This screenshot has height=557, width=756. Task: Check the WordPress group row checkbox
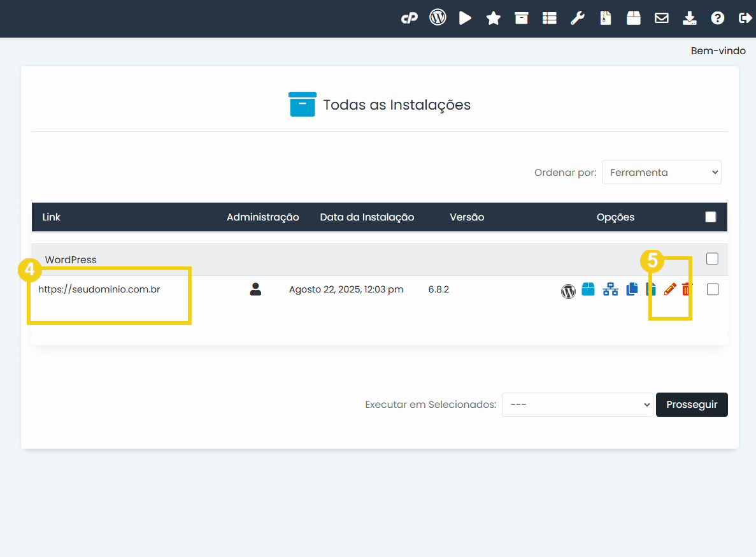(x=712, y=259)
